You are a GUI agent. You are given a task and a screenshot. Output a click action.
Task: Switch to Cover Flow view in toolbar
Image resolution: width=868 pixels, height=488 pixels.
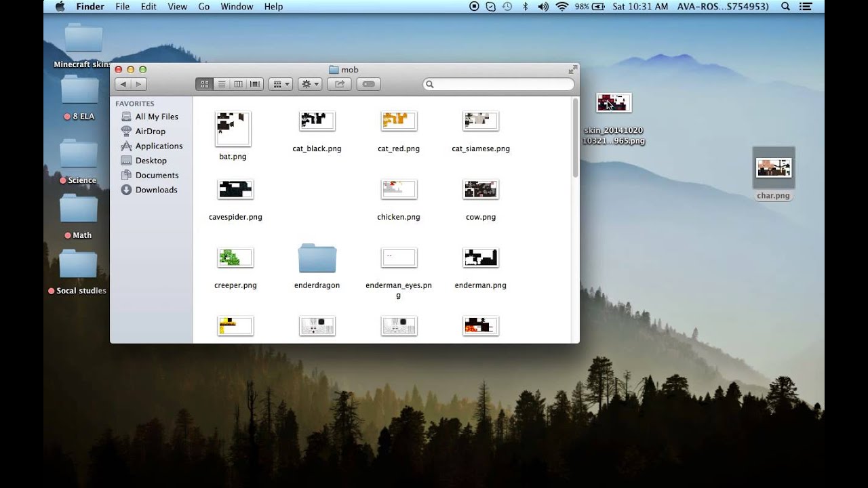click(x=255, y=84)
